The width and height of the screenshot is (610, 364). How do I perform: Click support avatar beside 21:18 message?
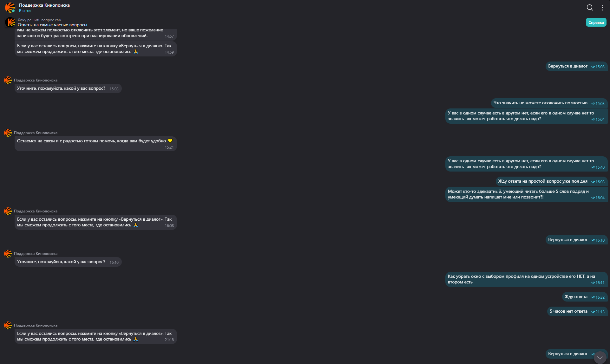tap(8, 325)
